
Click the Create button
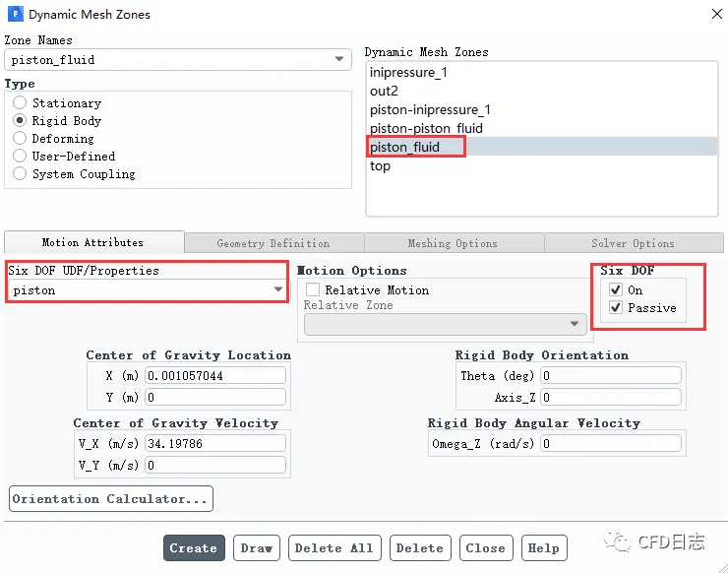[x=193, y=548]
